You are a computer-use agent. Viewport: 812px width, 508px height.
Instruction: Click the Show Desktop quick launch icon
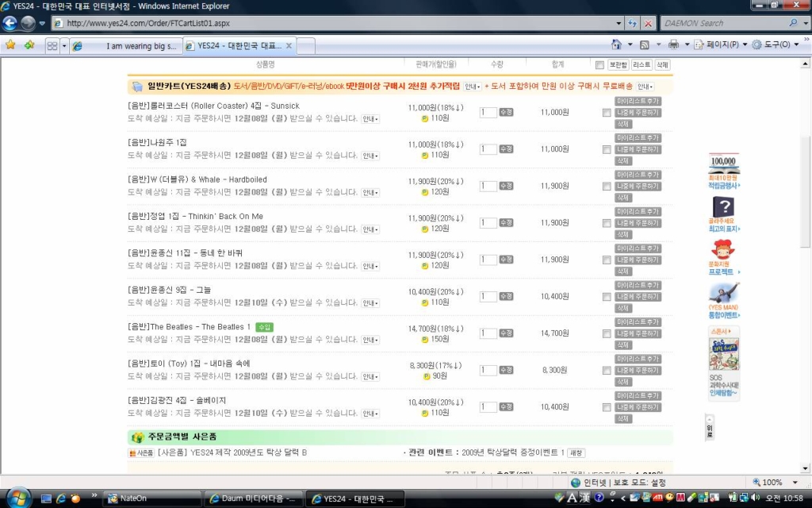pos(46,498)
